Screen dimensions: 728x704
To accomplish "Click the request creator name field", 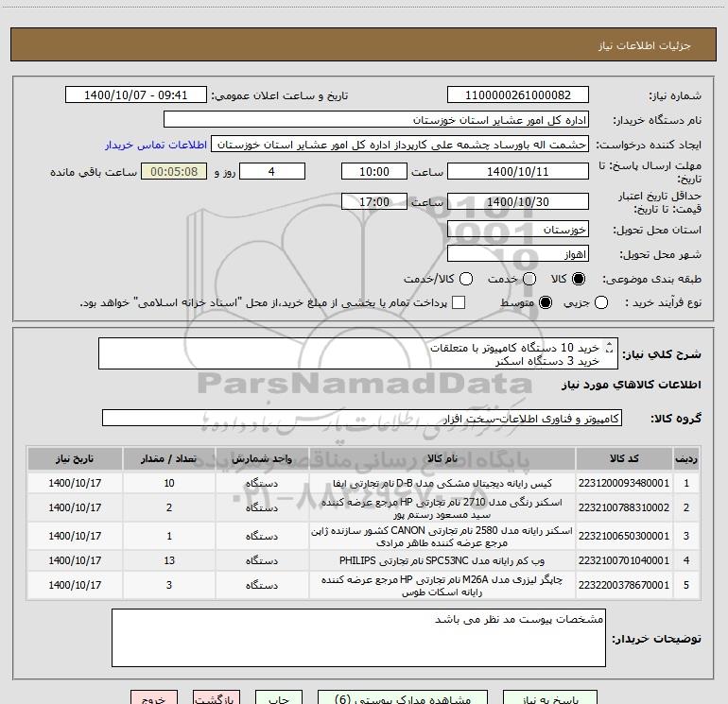I will point(400,145).
